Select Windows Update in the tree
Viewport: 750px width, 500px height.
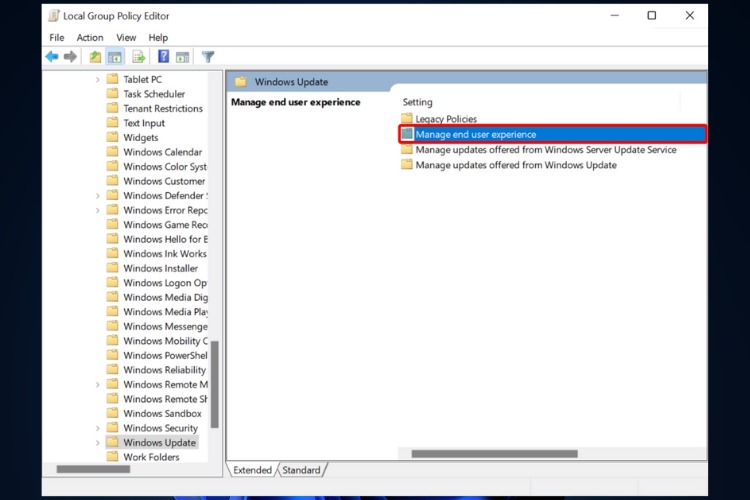click(x=160, y=443)
